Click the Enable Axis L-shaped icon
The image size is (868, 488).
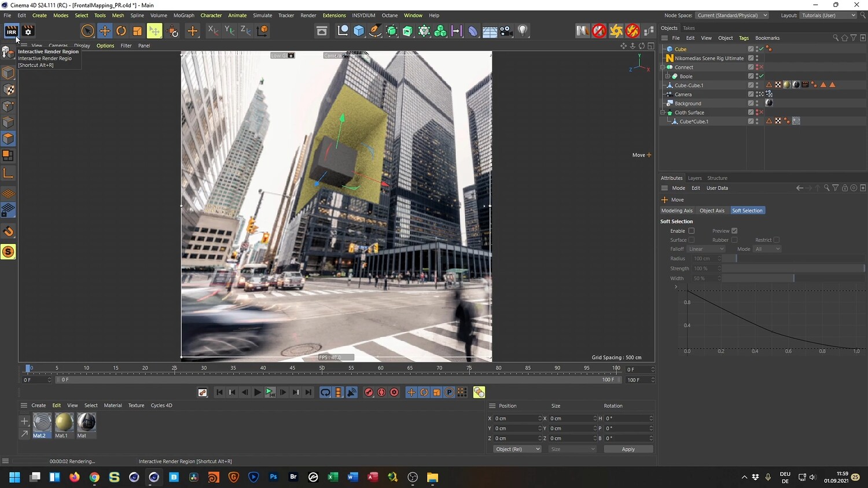9,173
